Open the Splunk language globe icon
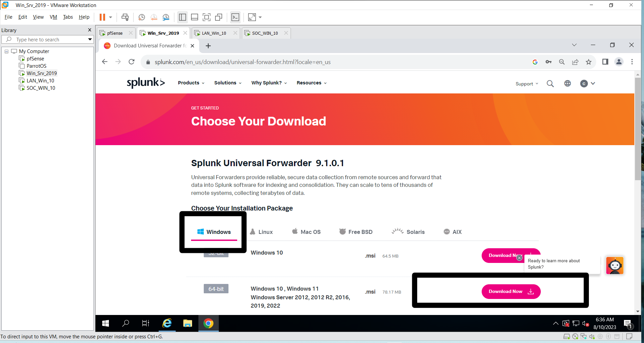Screen dimensions: 644x343 [568, 83]
